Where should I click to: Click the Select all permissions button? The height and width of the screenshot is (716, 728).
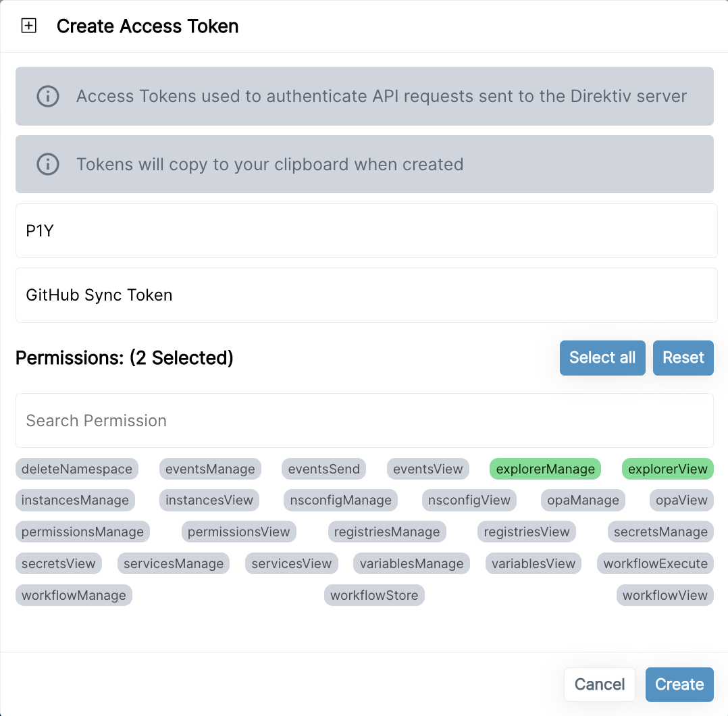[x=602, y=358]
